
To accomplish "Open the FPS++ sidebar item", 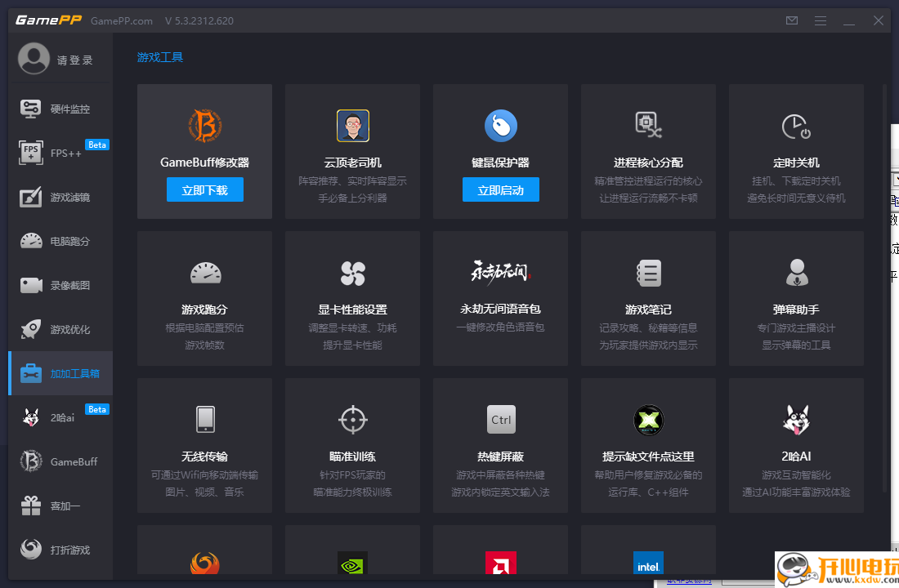I will (x=60, y=153).
